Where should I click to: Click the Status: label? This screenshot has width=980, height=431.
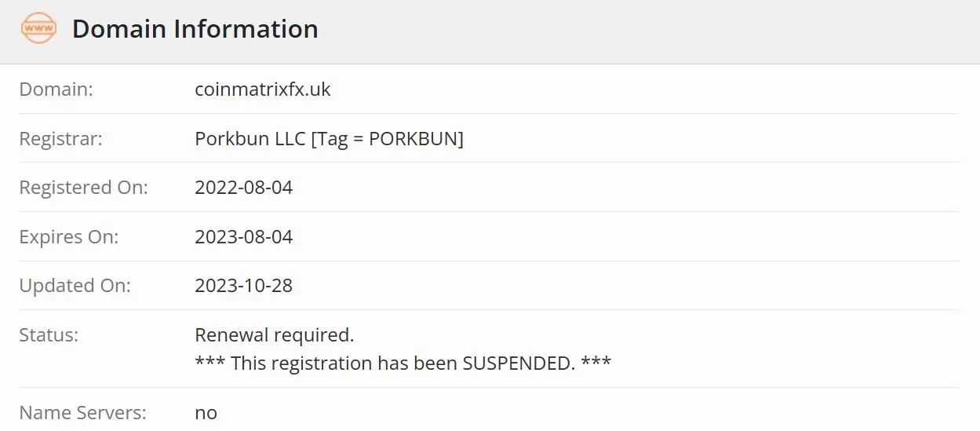click(49, 335)
